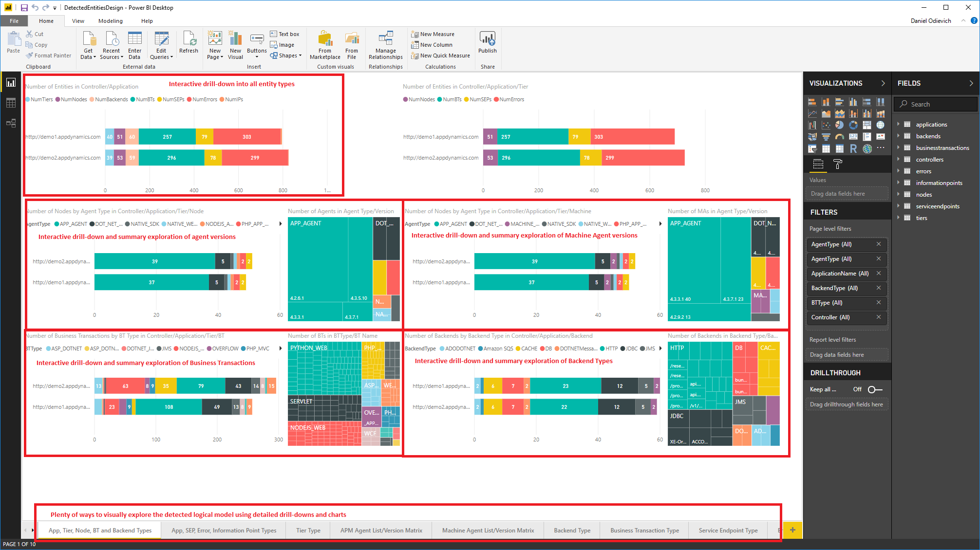Switch to Report view in left sidebar
The image size is (980, 550).
(x=11, y=83)
